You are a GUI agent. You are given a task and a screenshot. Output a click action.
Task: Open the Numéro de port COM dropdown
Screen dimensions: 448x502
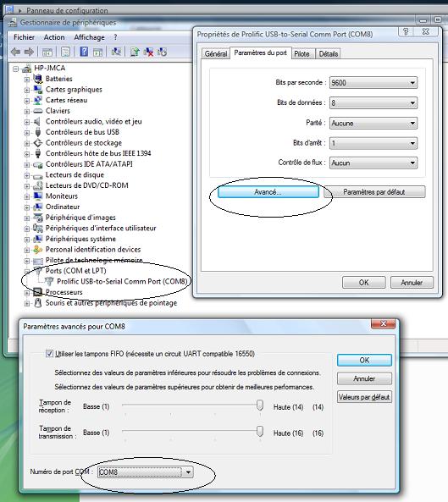tap(146, 472)
